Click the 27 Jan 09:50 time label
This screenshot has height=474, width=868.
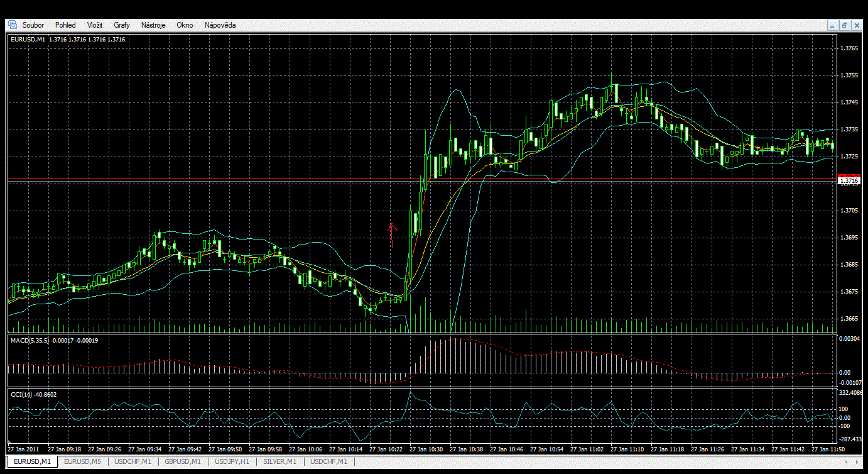[225, 449]
